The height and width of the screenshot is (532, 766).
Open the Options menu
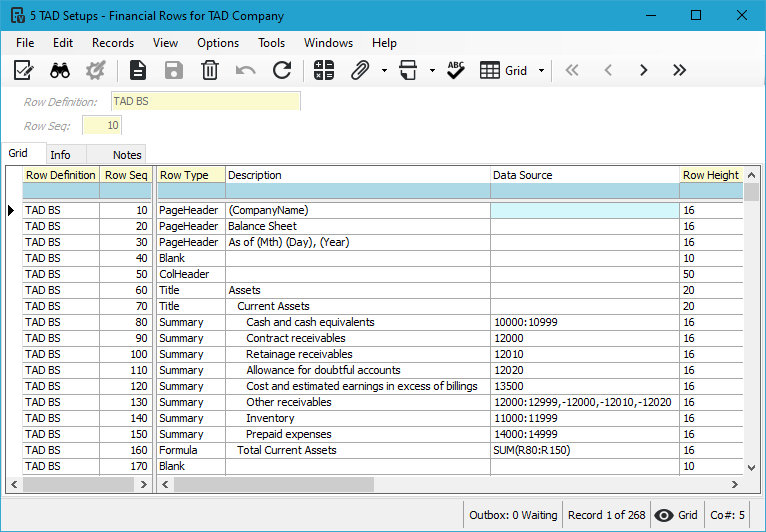(218, 43)
